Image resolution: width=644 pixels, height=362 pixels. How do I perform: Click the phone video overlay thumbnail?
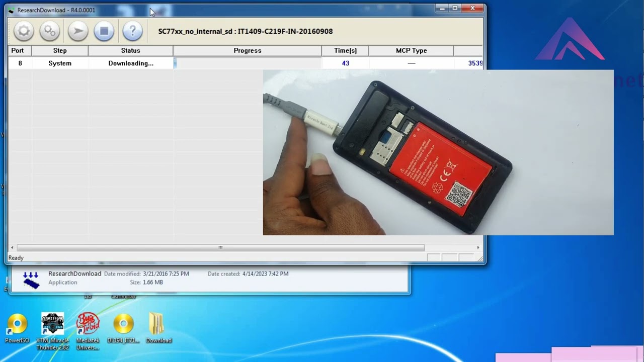(x=438, y=152)
